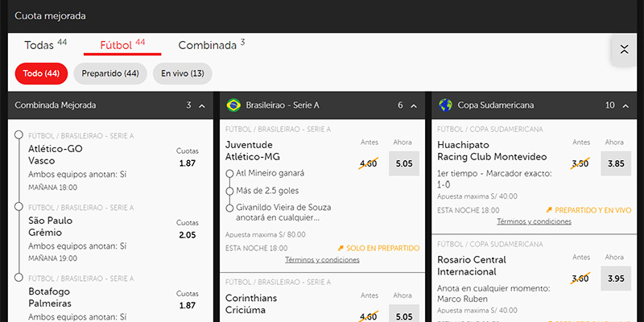Viewport: 644px width, 322px height.
Task: Select the Todo (44) filter
Action: click(41, 73)
